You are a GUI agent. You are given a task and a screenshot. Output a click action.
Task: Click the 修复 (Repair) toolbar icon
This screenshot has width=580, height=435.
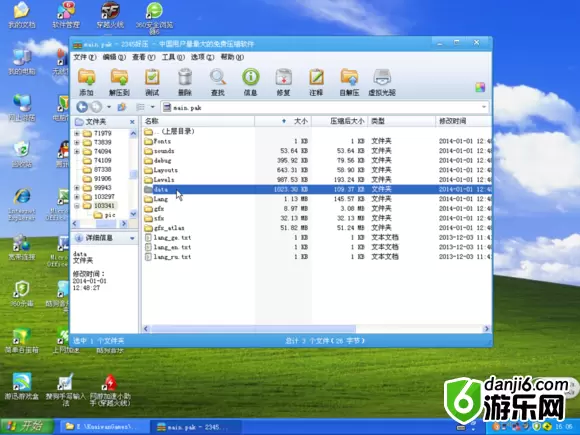(283, 82)
